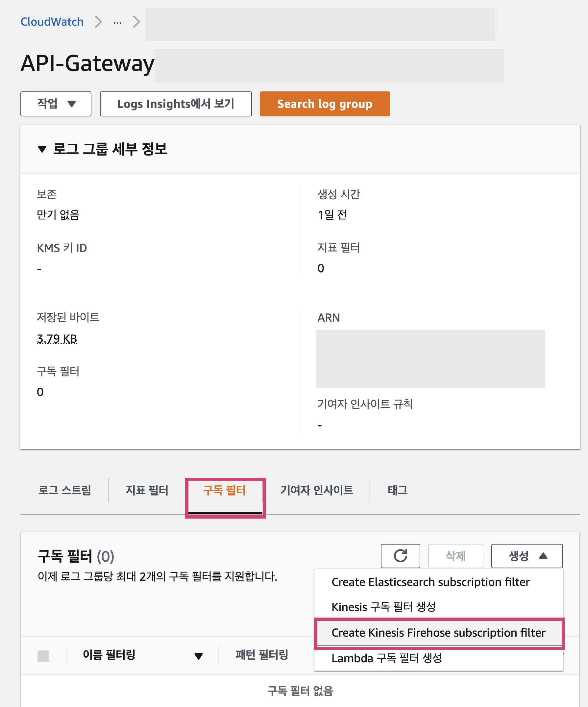Screen dimensions: 588x707
Task: Switch to the 로그 스트림 tab
Action: click(x=65, y=491)
